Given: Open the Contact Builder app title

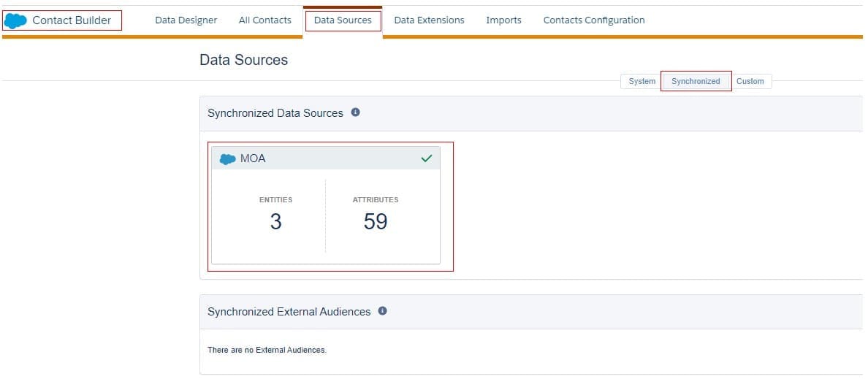Looking at the screenshot, I should point(72,20).
